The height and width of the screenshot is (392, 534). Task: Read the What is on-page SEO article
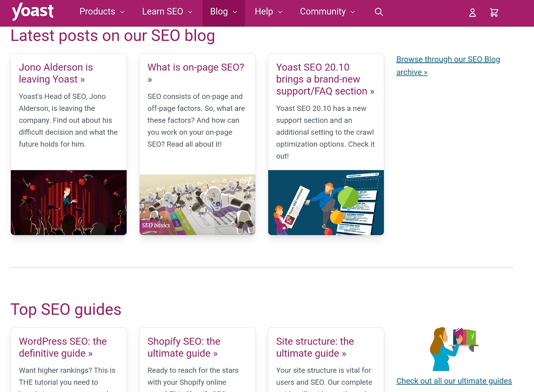[196, 67]
